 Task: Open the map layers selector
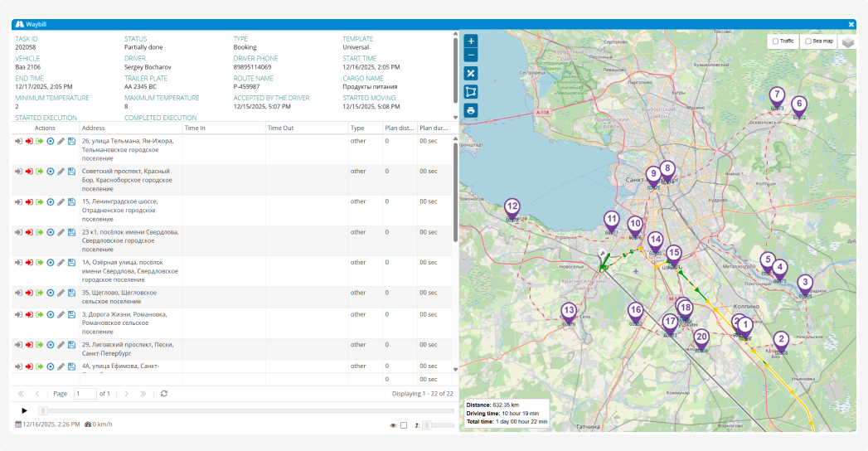[x=848, y=41]
